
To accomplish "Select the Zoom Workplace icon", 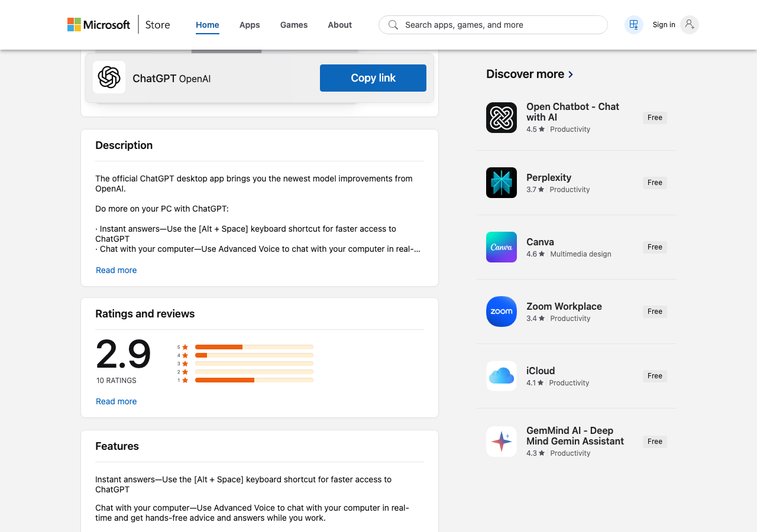I will click(501, 312).
